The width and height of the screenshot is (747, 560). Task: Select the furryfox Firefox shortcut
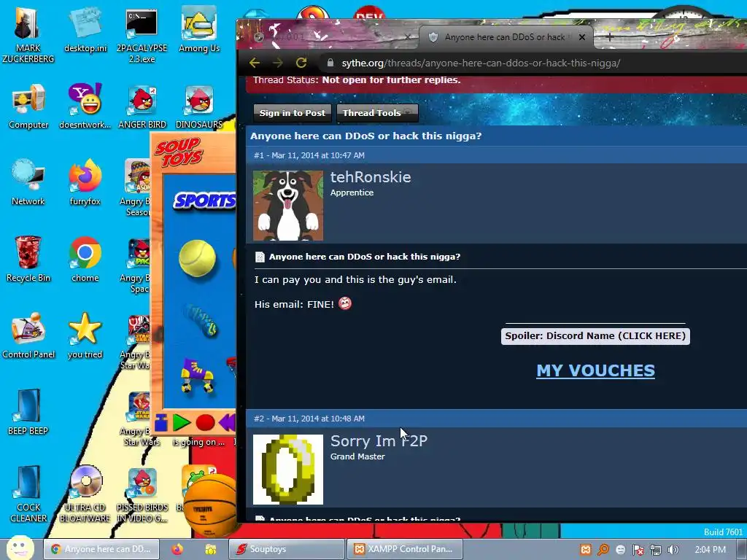(85, 182)
